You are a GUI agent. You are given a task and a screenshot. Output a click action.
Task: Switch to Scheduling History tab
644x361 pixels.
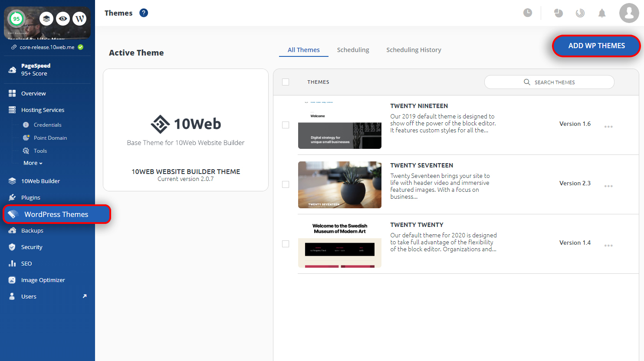click(414, 50)
